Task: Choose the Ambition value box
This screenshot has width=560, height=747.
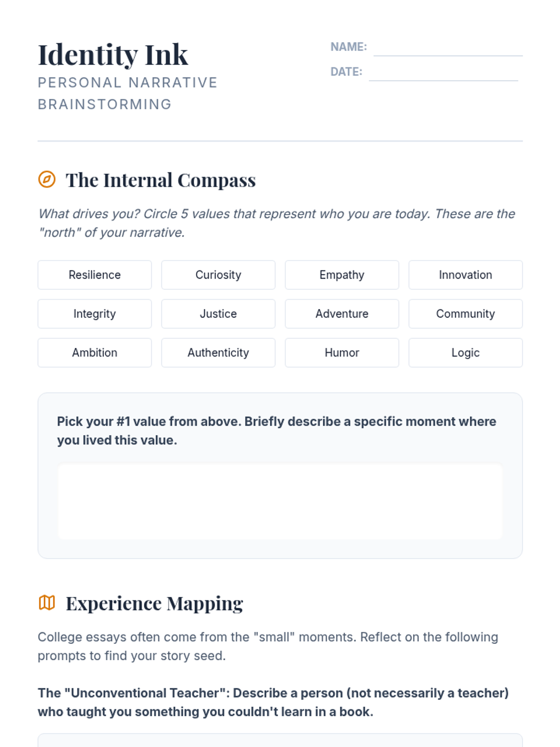Action: pos(95,352)
